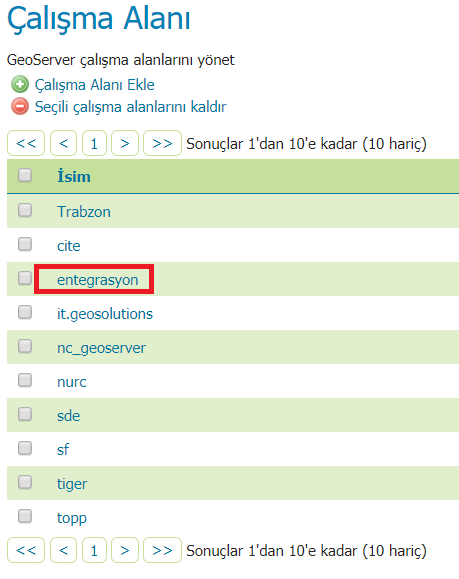The image size is (459, 579).
Task: Go to last page using bottom >> button
Action: 162,550
